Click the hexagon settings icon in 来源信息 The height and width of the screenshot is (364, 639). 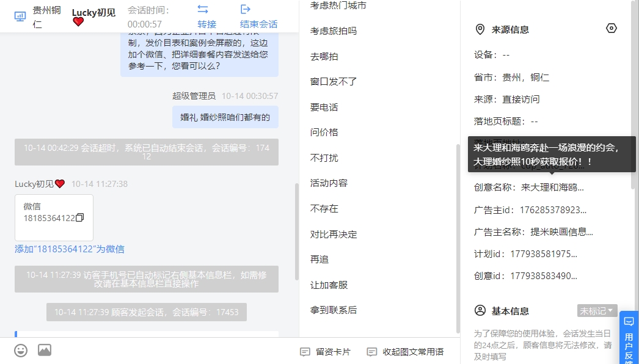point(612,28)
